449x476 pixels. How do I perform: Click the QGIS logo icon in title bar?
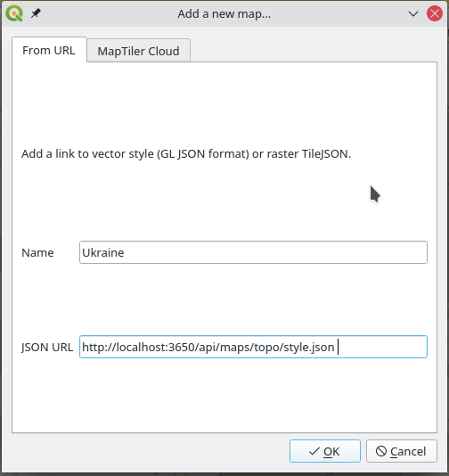click(x=14, y=13)
